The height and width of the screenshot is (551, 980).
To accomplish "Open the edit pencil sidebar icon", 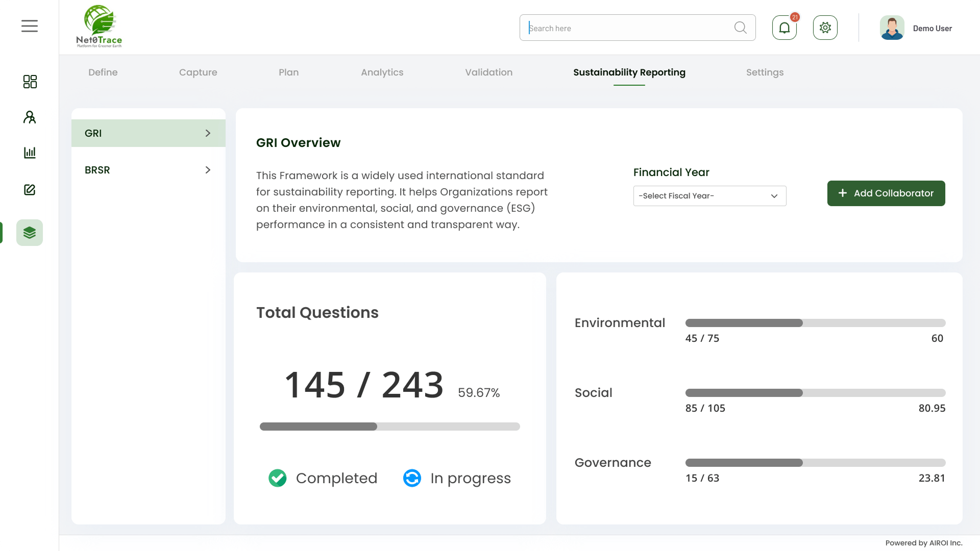I will [30, 190].
